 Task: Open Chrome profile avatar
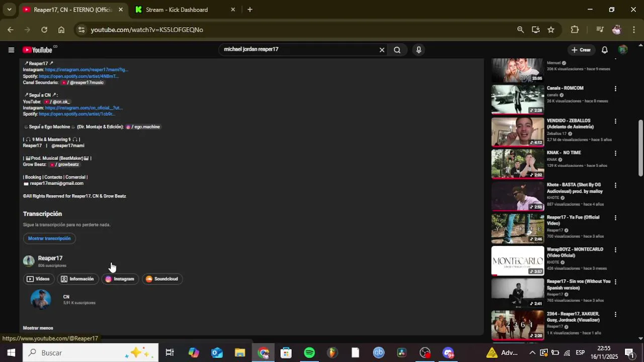(617, 30)
